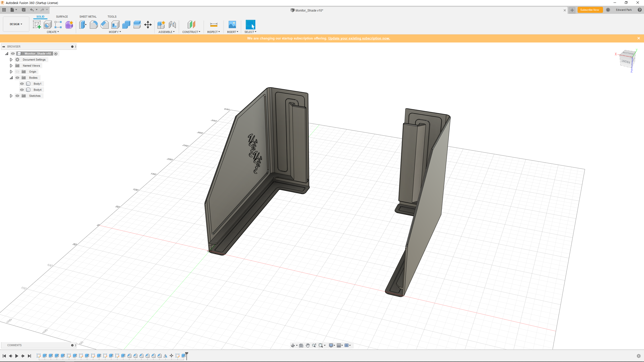Open the Measure tool in Inspect
Viewport: 644px width, 362px height.
(214, 25)
